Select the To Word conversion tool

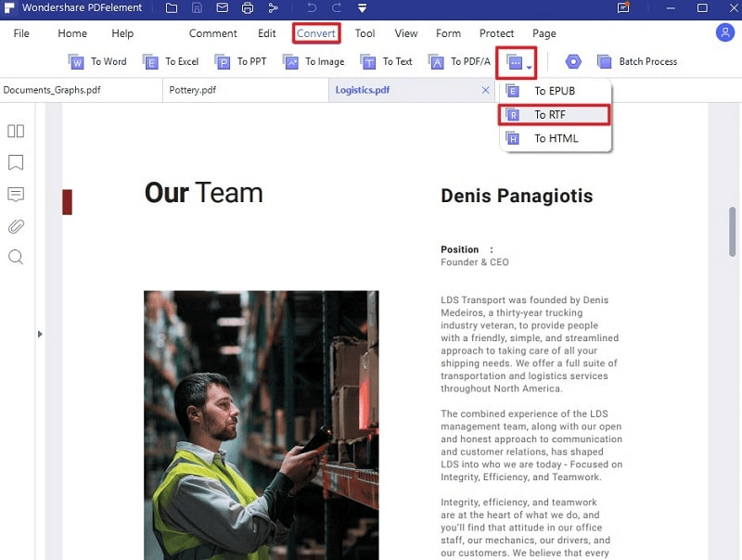point(96,61)
